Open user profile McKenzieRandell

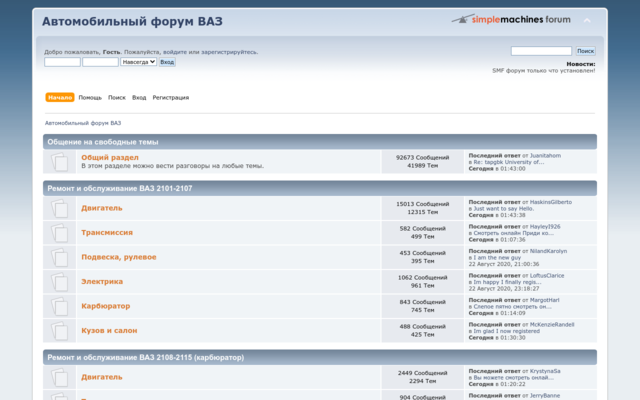(552, 324)
